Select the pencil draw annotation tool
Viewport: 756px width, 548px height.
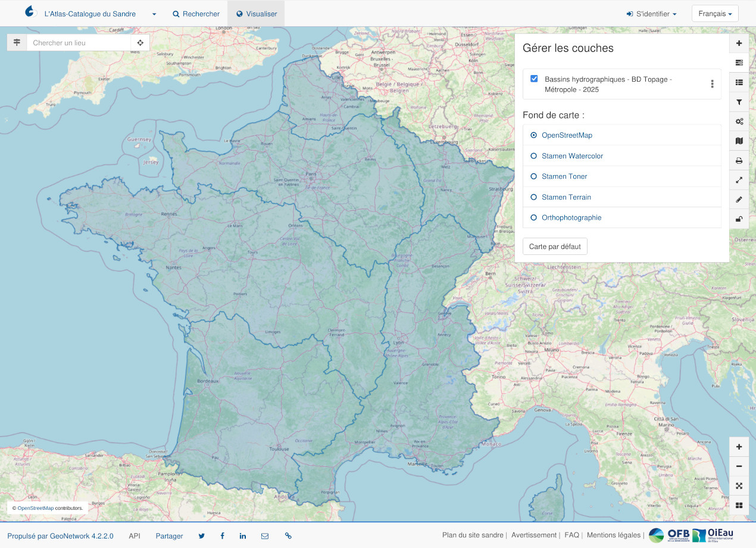tap(739, 200)
